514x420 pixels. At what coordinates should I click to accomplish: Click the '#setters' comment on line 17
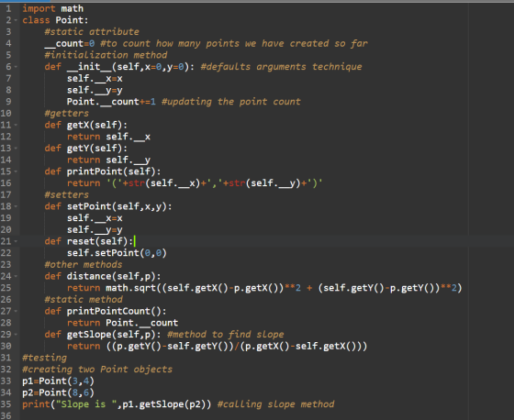[x=66, y=195]
